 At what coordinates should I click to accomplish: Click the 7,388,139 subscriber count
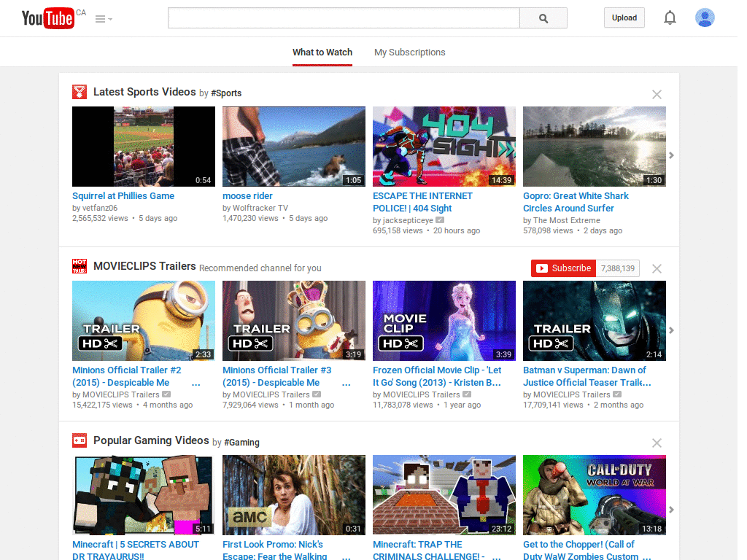pyautogui.click(x=618, y=268)
